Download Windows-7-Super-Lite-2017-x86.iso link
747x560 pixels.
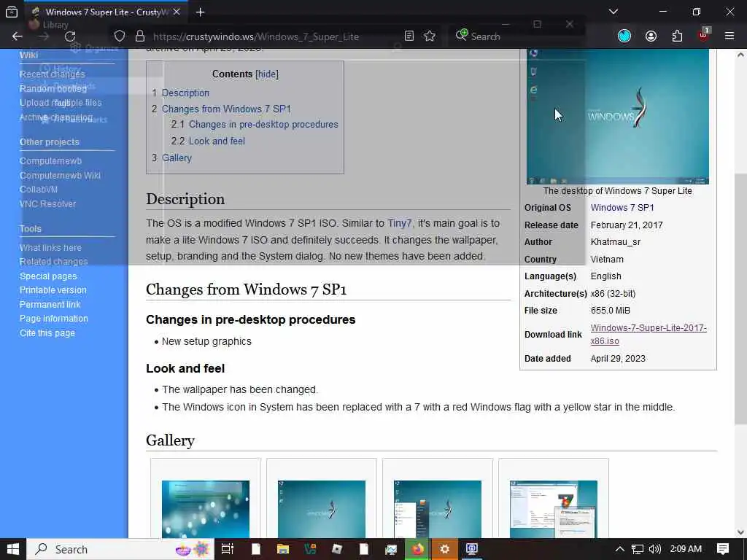point(649,334)
